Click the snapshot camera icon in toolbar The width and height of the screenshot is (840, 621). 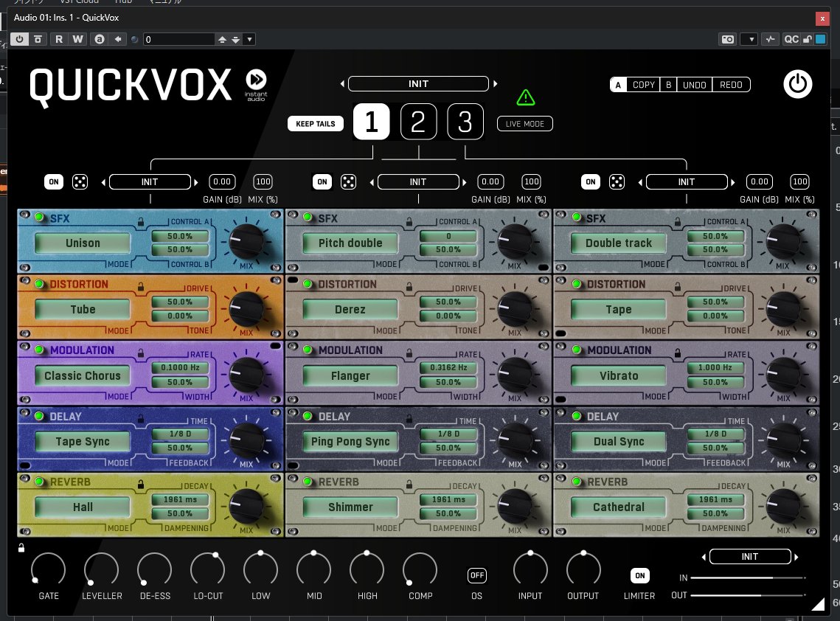point(727,39)
